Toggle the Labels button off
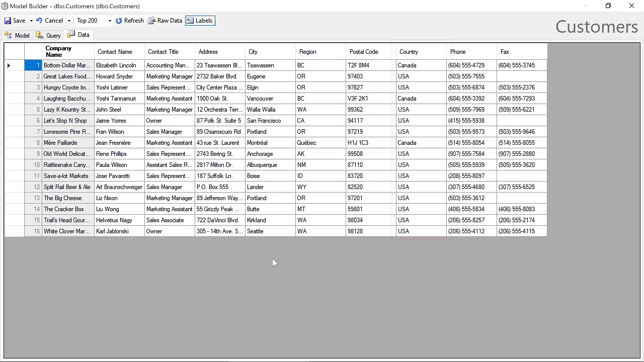 tap(200, 21)
